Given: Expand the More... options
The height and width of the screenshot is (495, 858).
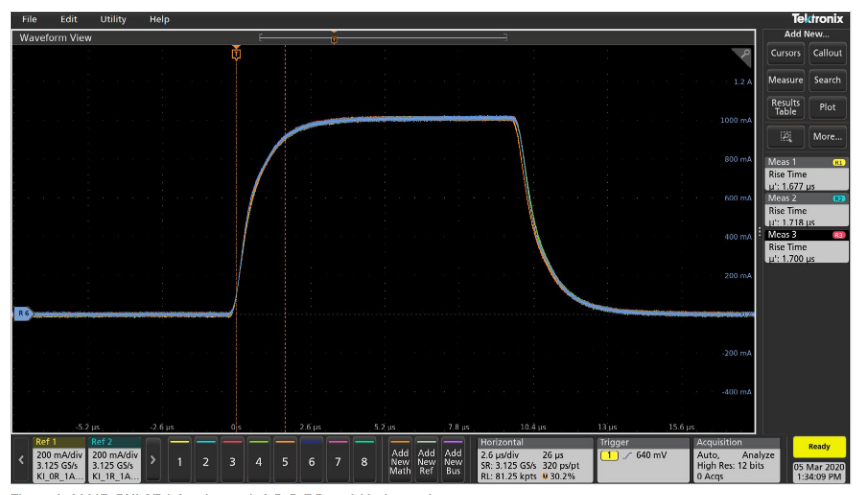Looking at the screenshot, I should pos(828,137).
